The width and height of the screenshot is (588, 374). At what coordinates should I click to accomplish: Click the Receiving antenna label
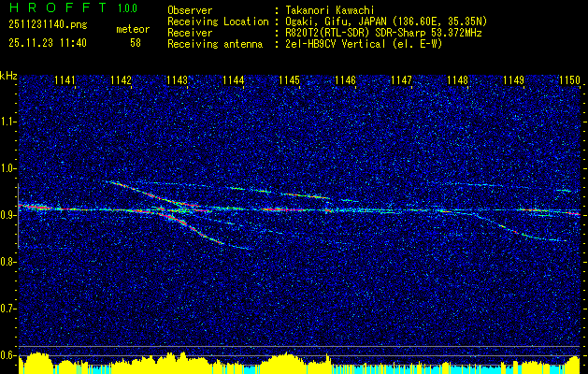pyautogui.click(x=215, y=44)
